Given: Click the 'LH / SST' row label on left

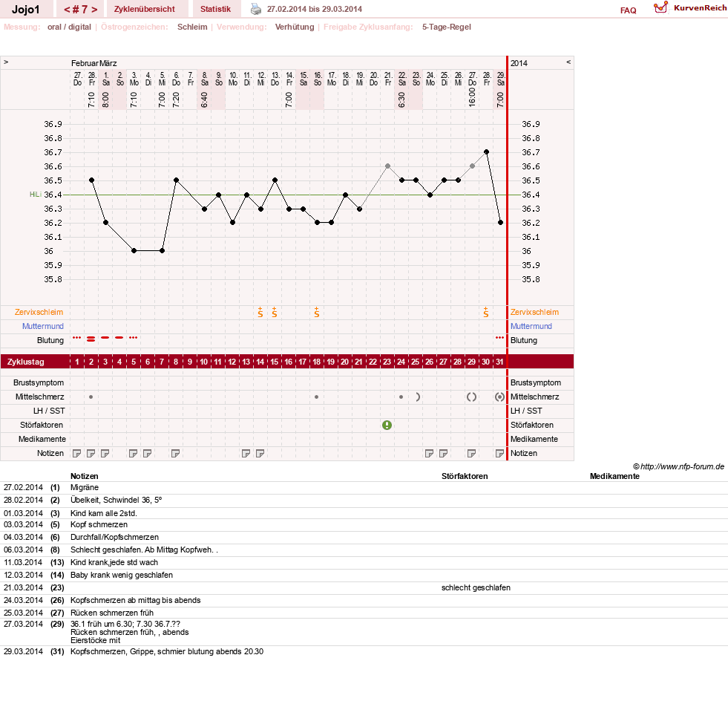Looking at the screenshot, I should [x=49, y=411].
